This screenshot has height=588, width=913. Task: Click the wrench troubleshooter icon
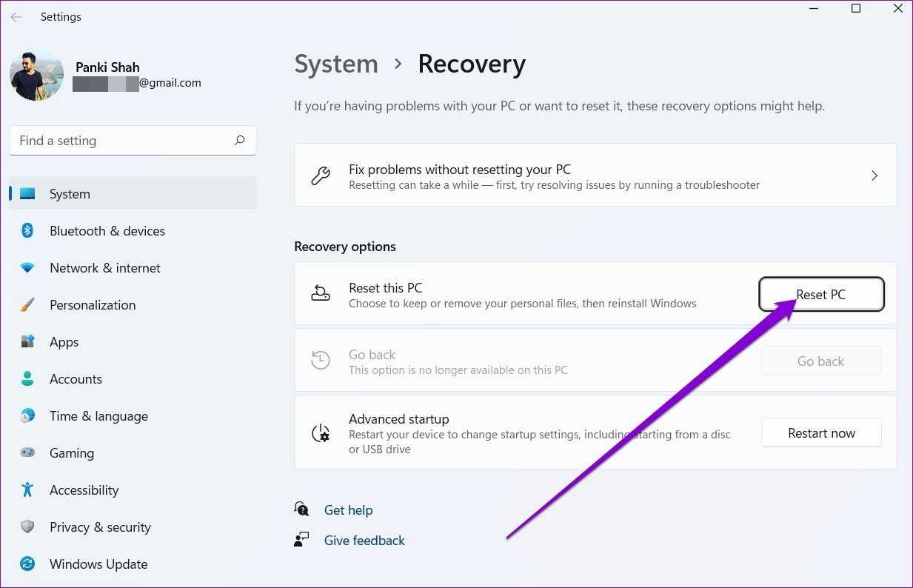coord(321,176)
